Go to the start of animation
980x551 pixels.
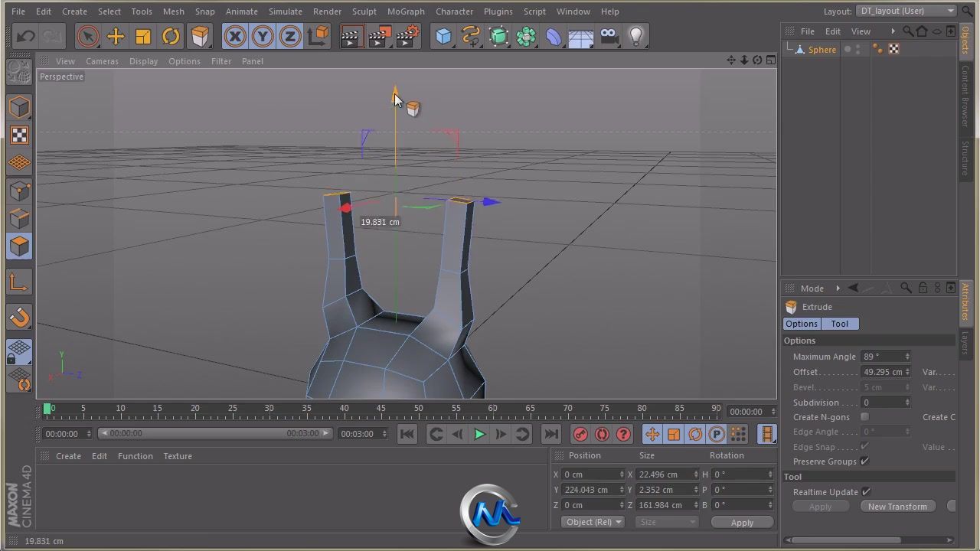point(407,434)
